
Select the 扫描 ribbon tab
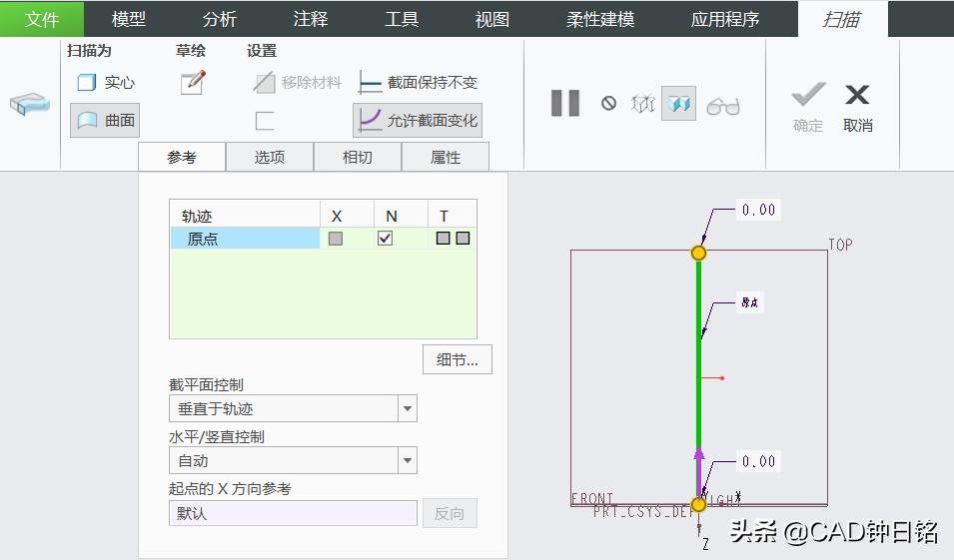(843, 19)
